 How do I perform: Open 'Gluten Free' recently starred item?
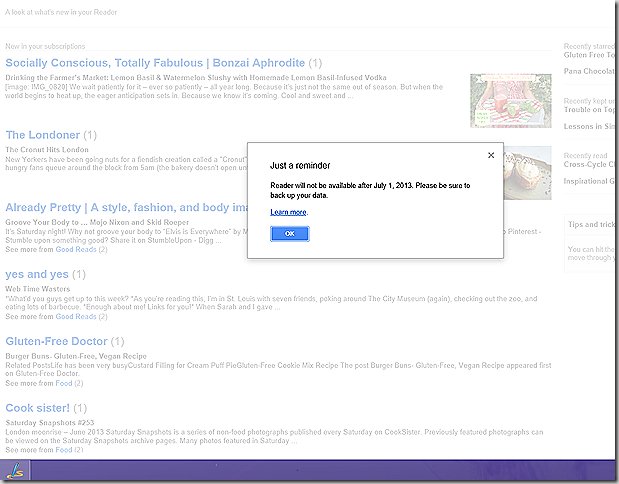(589, 55)
